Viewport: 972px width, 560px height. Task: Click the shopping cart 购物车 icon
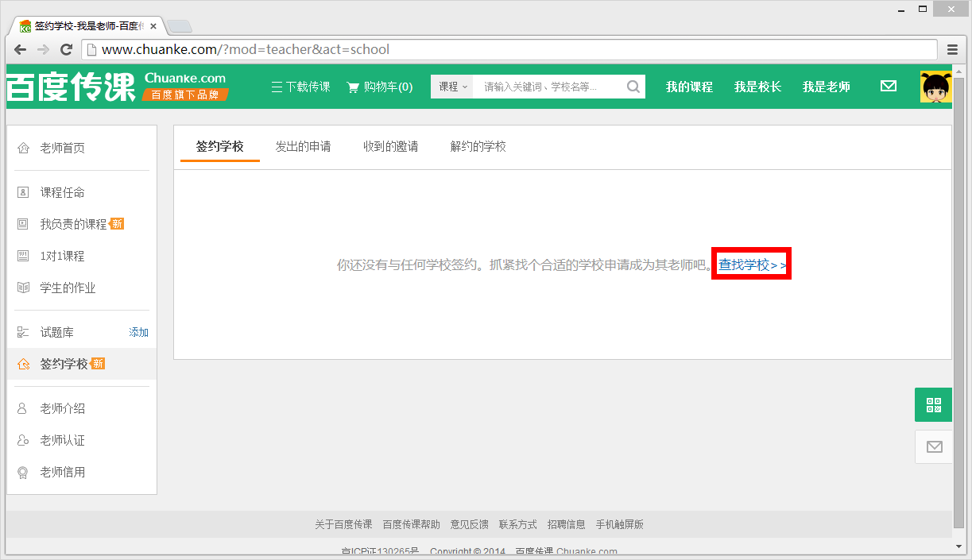(353, 87)
